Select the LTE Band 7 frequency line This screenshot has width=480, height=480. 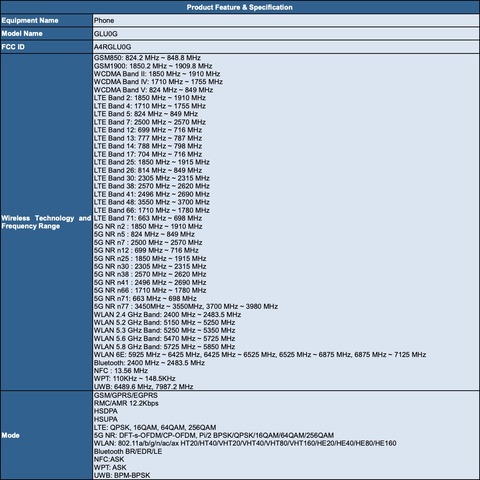pyautogui.click(x=150, y=122)
